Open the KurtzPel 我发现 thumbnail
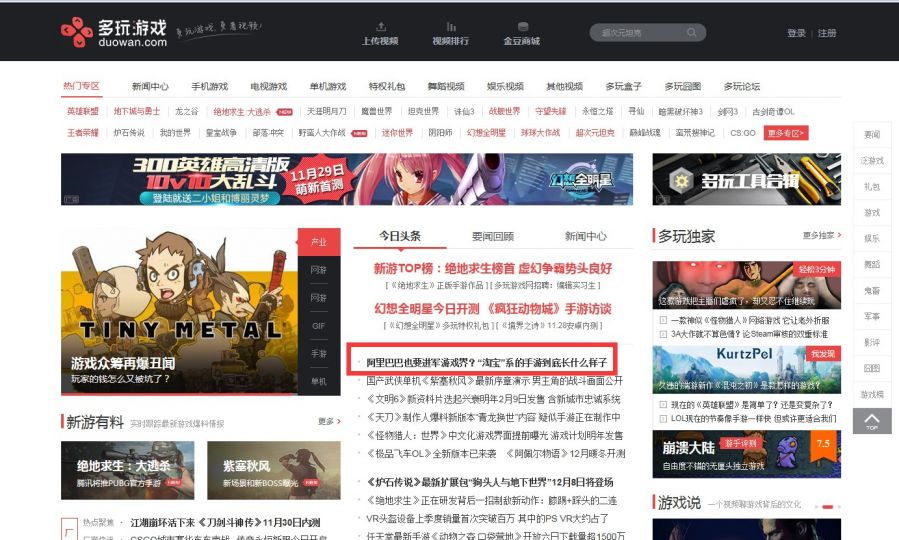This screenshot has width=899, height=540. click(x=746, y=370)
